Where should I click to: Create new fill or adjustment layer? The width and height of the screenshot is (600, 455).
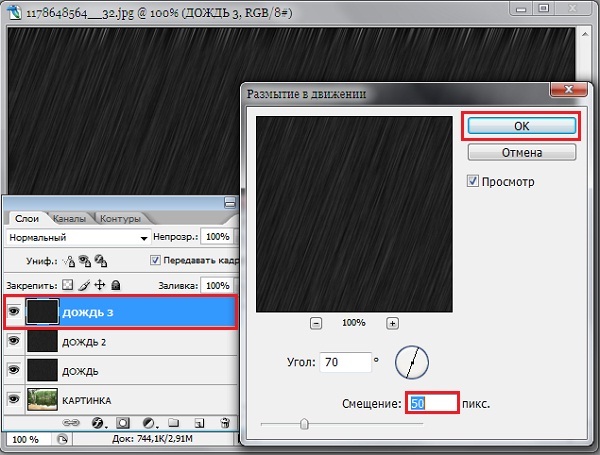149,423
